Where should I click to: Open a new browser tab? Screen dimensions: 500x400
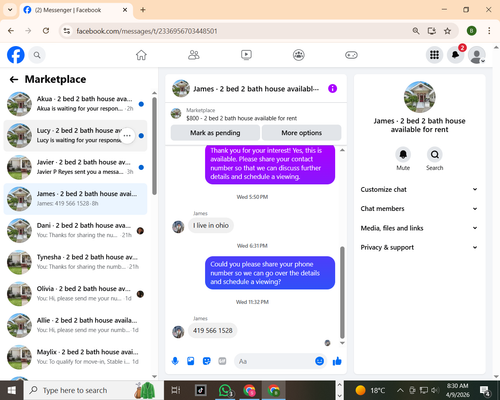143,10
